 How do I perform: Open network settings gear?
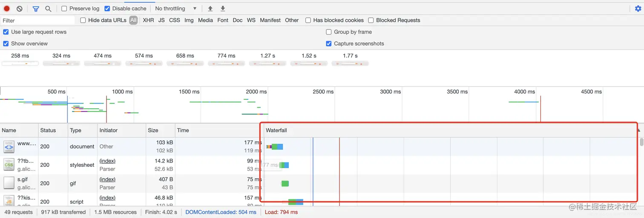pos(638,9)
